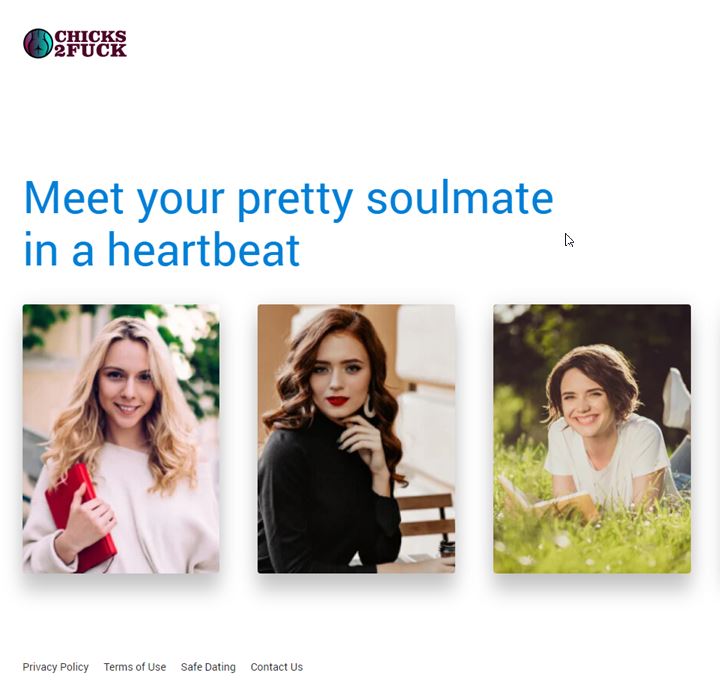
Task: Click the word 'soulmate' in the heading
Action: click(x=460, y=199)
